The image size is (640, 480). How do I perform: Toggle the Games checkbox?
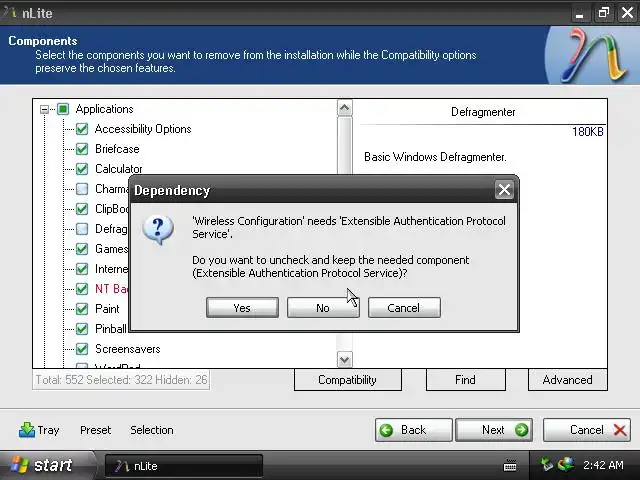point(82,249)
